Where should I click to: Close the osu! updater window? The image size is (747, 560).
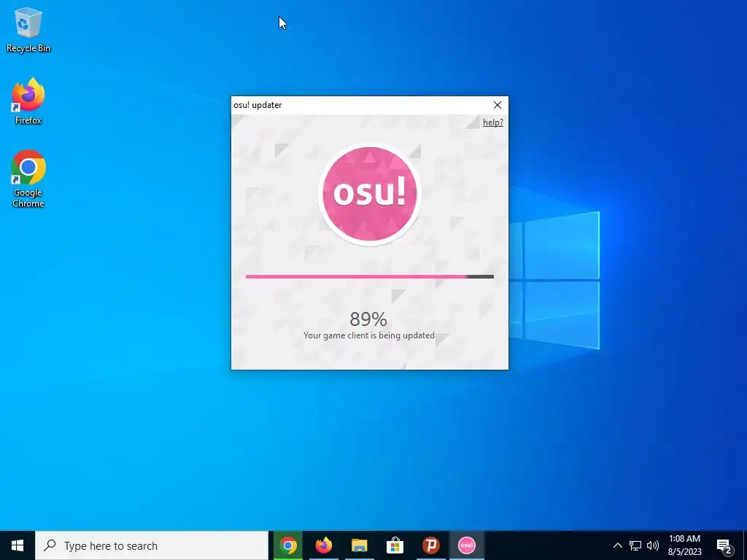coord(498,105)
